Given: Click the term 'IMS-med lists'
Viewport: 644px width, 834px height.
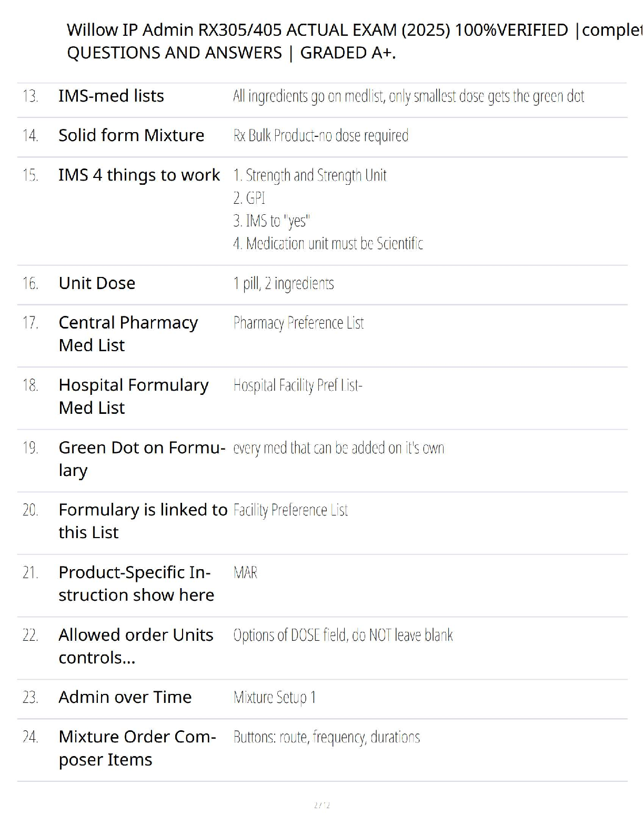Looking at the screenshot, I should [111, 96].
